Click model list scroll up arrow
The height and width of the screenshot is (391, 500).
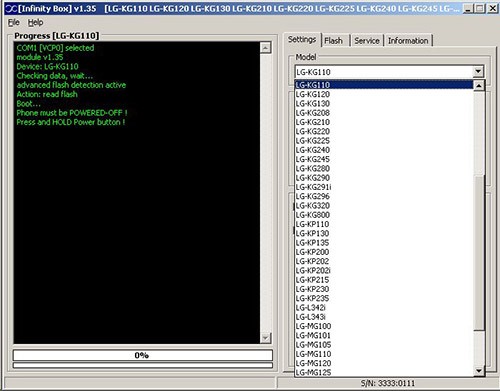(479, 86)
